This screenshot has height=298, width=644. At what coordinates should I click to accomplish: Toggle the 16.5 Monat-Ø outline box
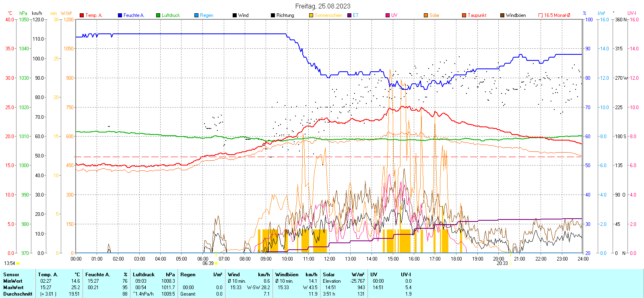click(x=541, y=15)
